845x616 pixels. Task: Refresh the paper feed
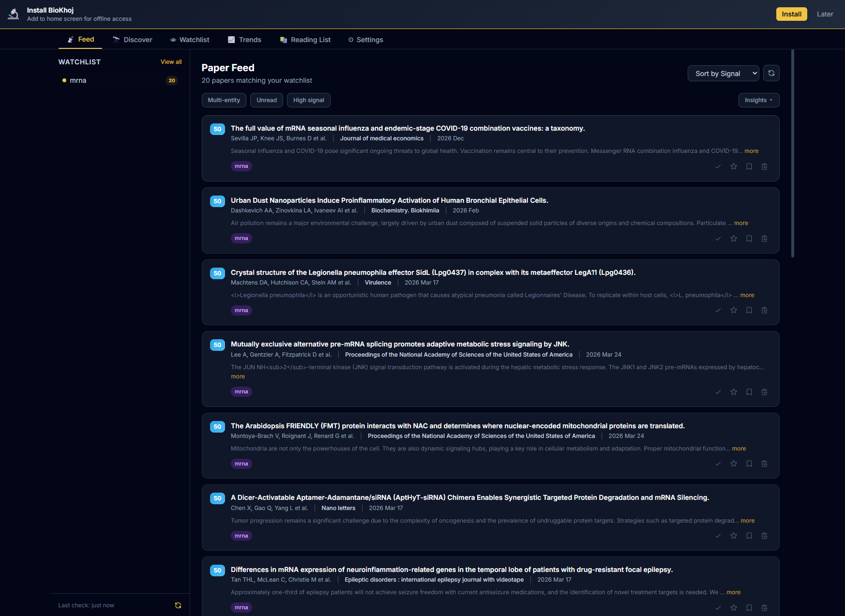[x=771, y=73]
